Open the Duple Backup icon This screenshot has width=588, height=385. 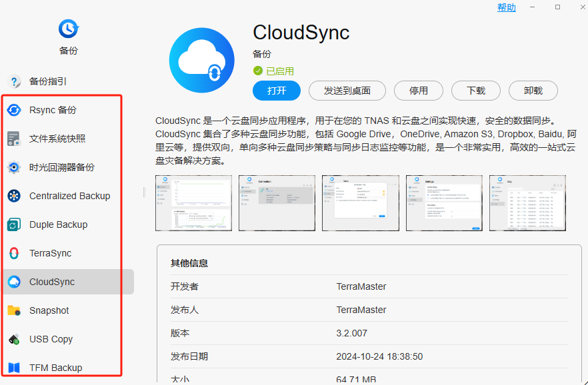pyautogui.click(x=14, y=224)
